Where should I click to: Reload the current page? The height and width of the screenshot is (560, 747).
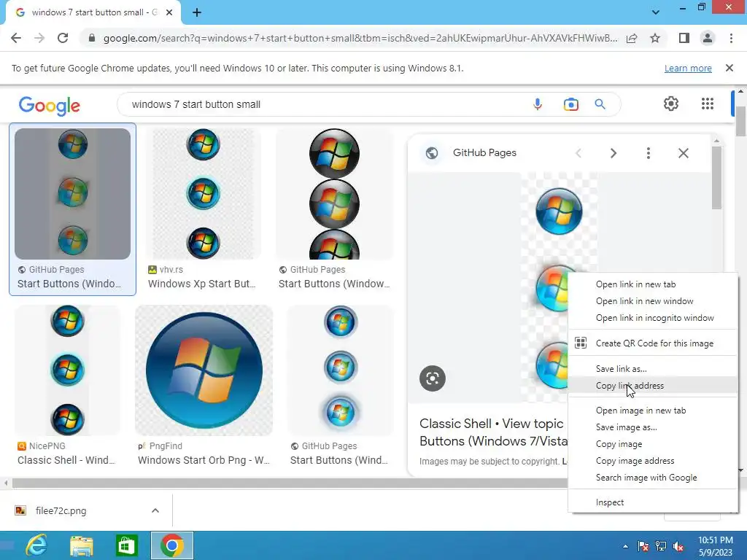[x=63, y=38]
